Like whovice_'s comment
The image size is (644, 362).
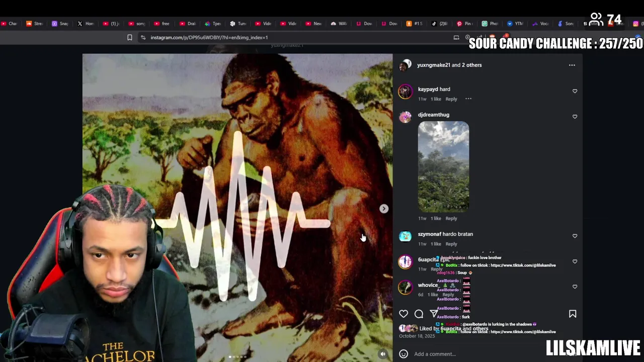point(575,287)
